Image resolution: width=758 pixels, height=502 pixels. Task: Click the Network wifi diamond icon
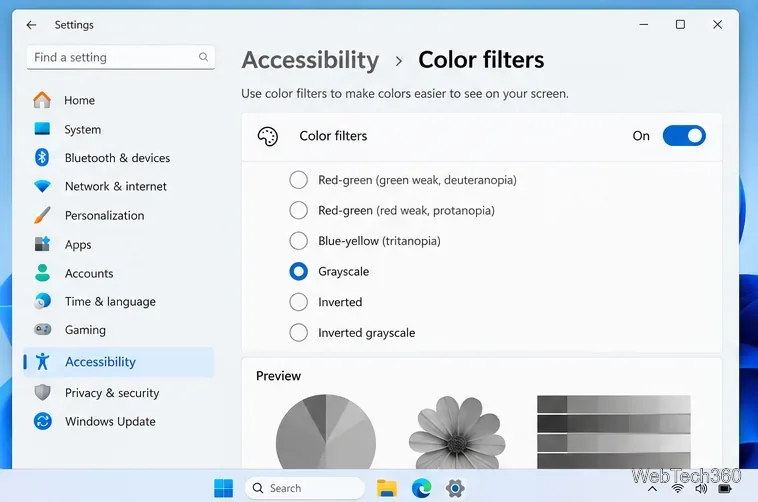point(42,186)
